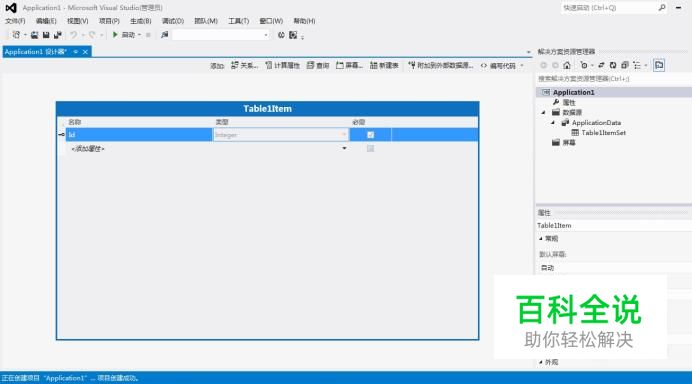Click the refresh-style icon beside the toolbar combo box

[281, 35]
